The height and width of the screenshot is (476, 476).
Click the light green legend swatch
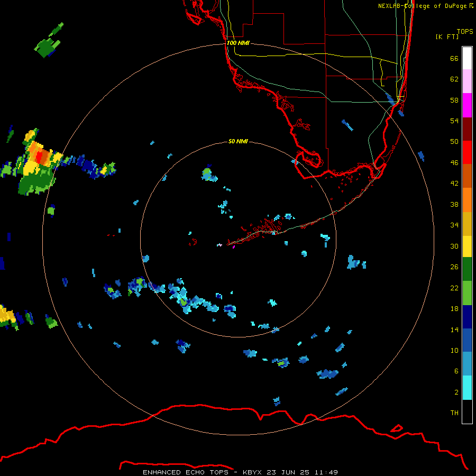[467, 293]
